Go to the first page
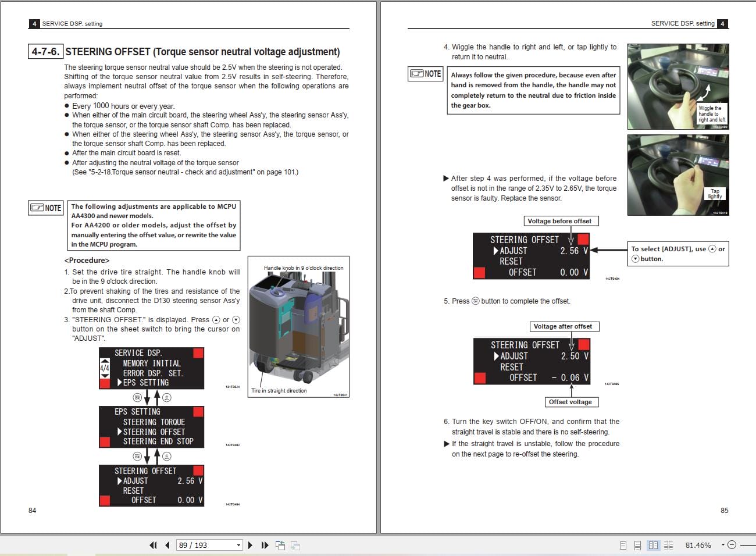The width and height of the screenshot is (756, 556). tap(153, 545)
